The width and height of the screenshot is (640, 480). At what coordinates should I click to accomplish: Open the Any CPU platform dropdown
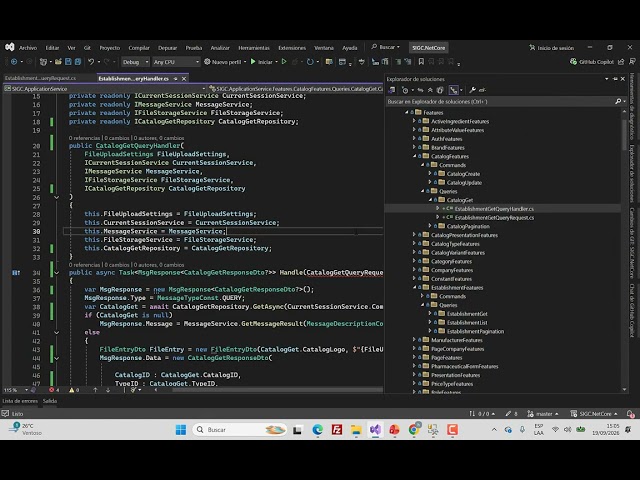(176, 62)
